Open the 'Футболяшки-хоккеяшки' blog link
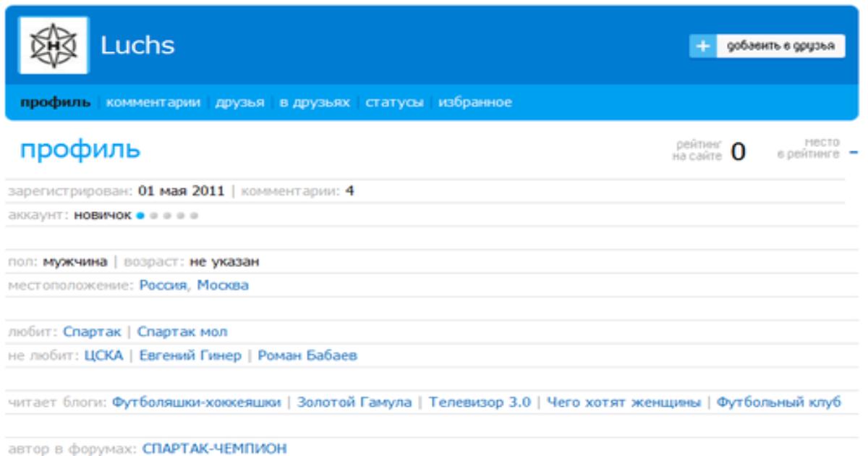Image resolution: width=868 pixels, height=456 pixels. (196, 402)
